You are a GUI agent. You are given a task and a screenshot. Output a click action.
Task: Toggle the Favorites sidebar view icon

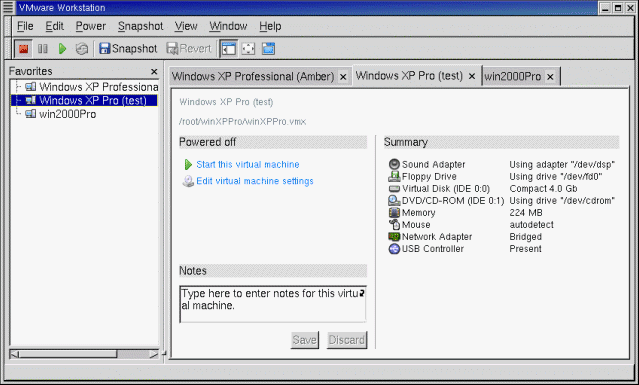pyautogui.click(x=229, y=49)
